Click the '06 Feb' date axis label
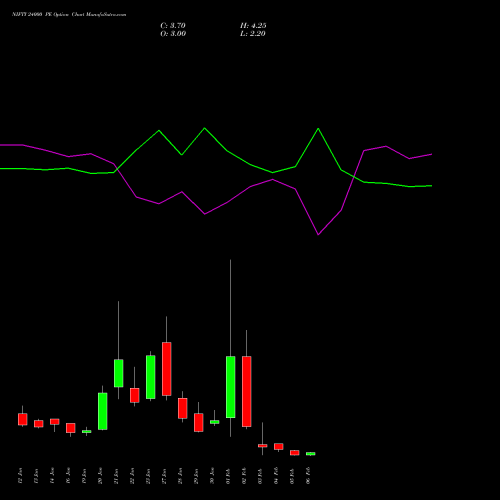 pos(308,476)
